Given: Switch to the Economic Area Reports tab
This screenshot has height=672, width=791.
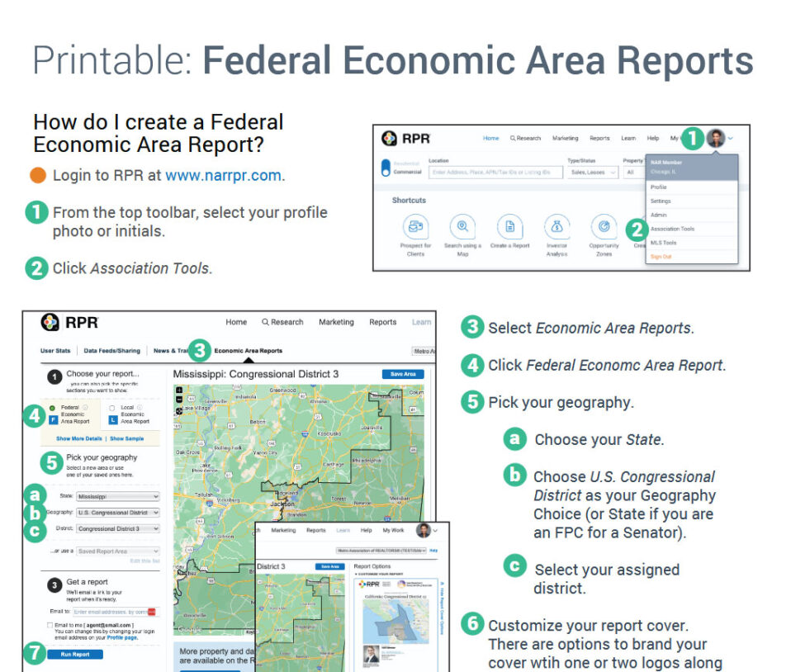Looking at the screenshot, I should [248, 351].
